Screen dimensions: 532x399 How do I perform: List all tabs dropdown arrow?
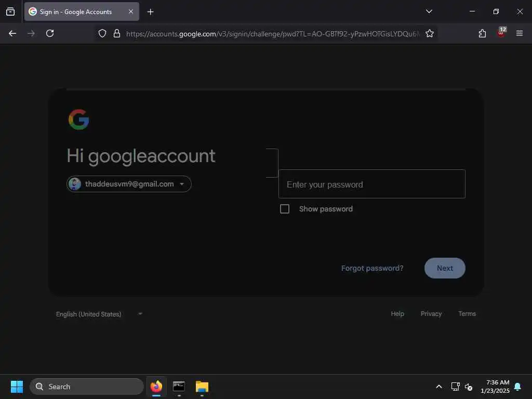429,11
